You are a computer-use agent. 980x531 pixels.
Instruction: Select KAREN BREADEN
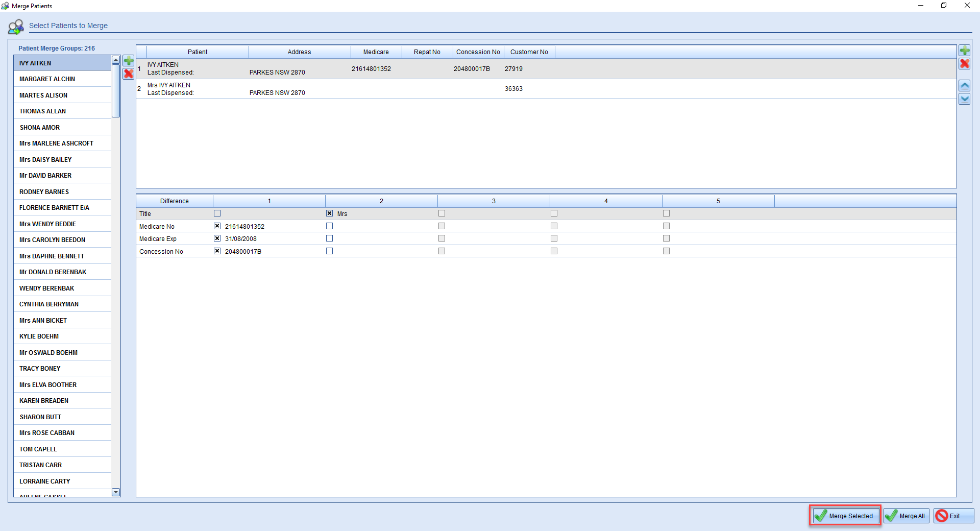tap(62, 401)
